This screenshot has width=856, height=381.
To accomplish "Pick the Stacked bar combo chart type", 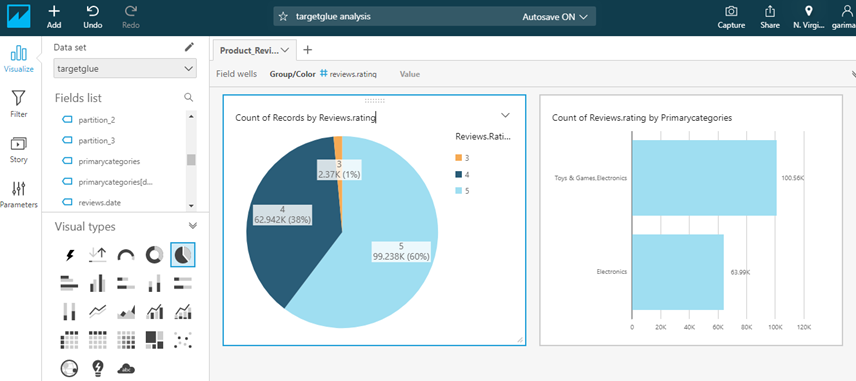I will coord(183,312).
